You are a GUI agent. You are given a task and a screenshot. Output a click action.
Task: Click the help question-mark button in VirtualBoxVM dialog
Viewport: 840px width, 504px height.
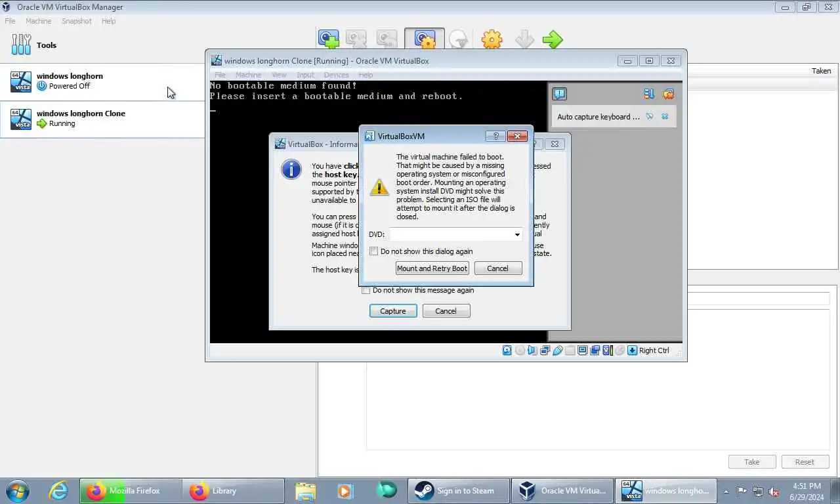(495, 136)
